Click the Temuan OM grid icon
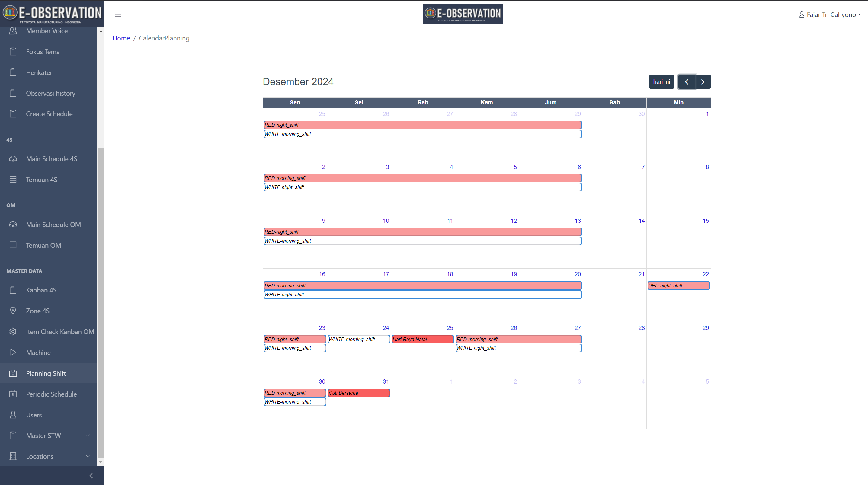 coord(13,245)
